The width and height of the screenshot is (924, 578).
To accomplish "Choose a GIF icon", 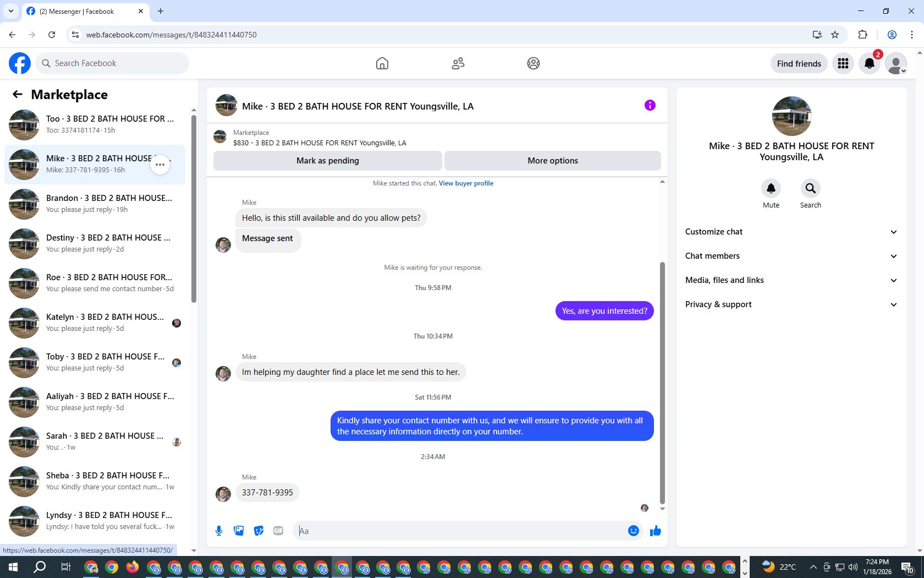I will (278, 531).
